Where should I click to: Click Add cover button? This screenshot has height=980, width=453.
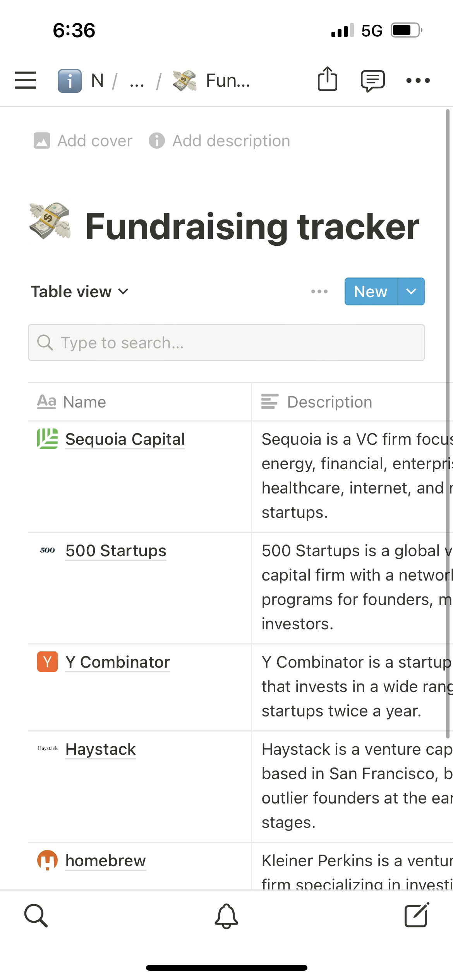83,141
